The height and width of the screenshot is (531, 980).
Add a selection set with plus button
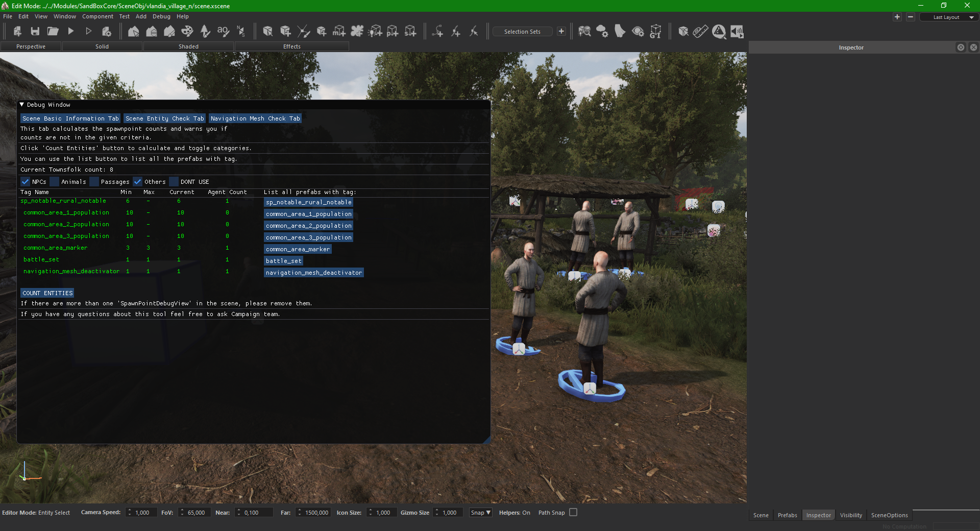pos(561,32)
